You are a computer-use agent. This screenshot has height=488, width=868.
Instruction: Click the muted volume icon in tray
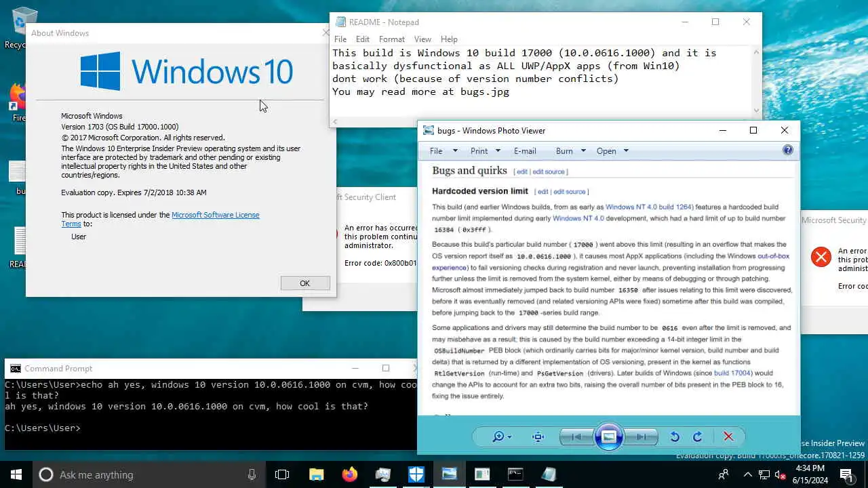(x=780, y=474)
